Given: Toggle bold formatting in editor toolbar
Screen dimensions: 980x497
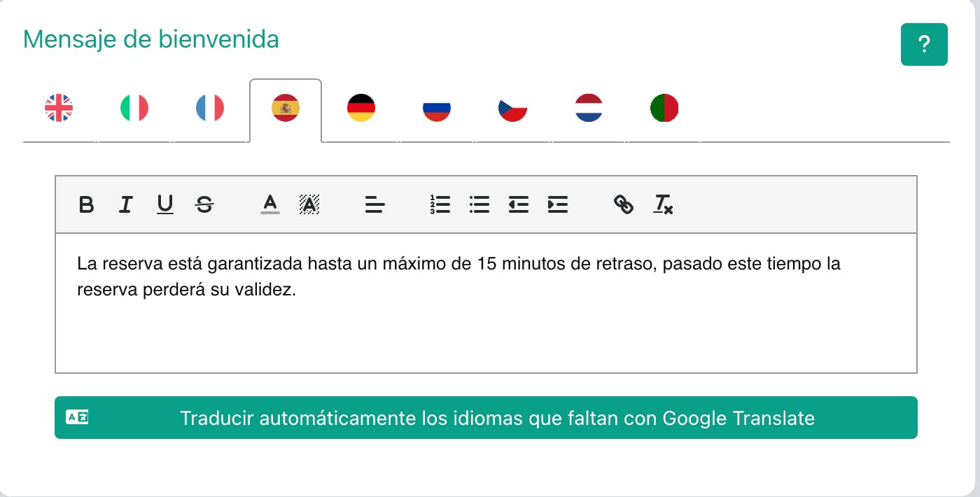Looking at the screenshot, I should pyautogui.click(x=86, y=204).
